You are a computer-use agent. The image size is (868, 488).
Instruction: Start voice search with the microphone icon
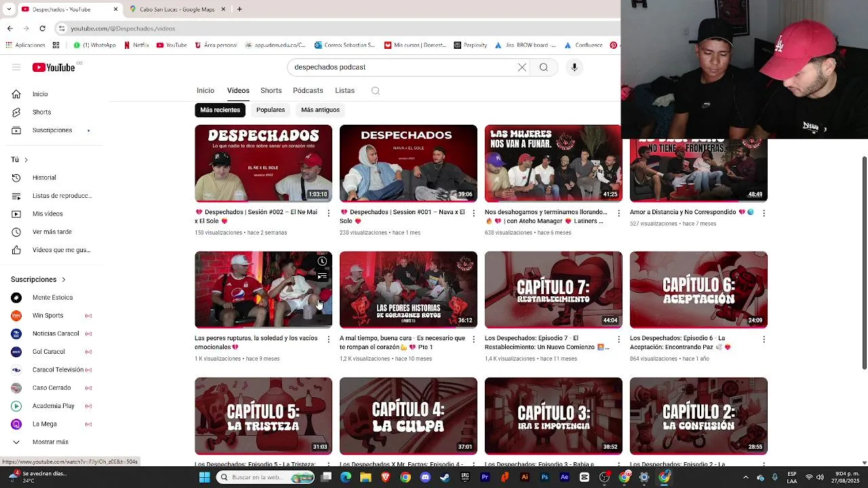point(574,67)
